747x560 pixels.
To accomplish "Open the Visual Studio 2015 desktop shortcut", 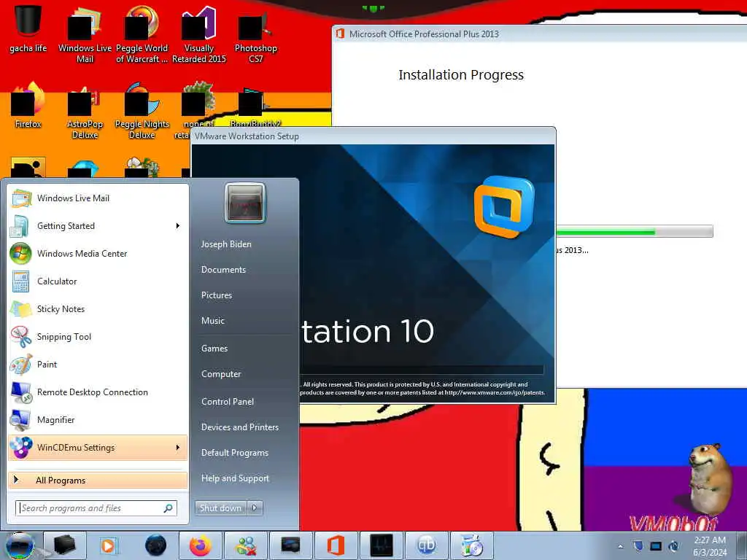I will click(x=199, y=34).
